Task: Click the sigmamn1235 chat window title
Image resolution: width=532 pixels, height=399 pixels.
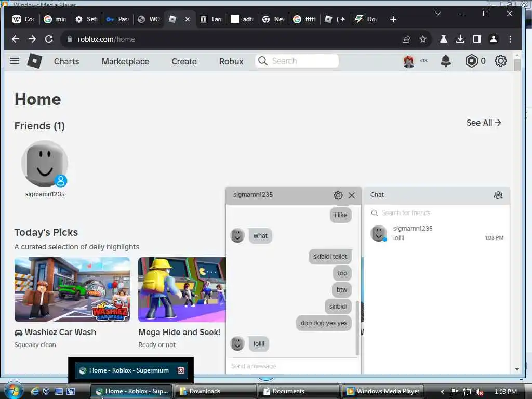Action: tap(253, 195)
